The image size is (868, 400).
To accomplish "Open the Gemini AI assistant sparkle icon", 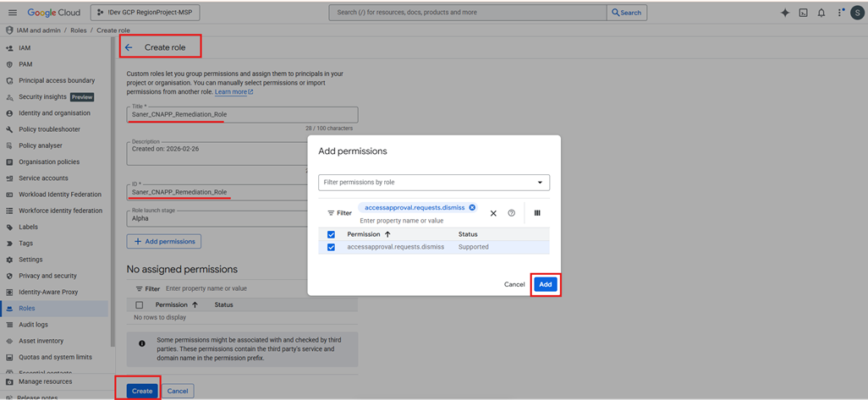I will [x=784, y=13].
